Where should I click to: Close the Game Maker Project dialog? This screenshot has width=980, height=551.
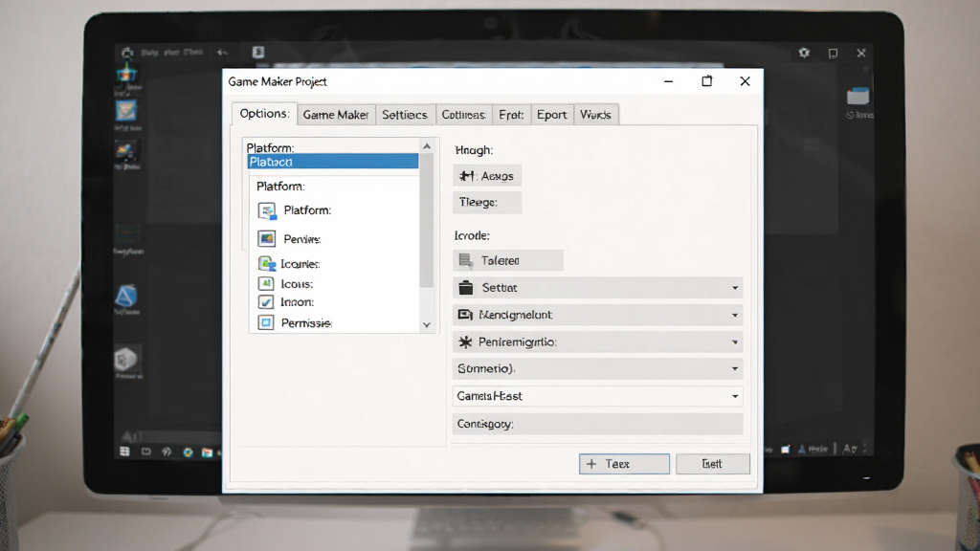[745, 81]
